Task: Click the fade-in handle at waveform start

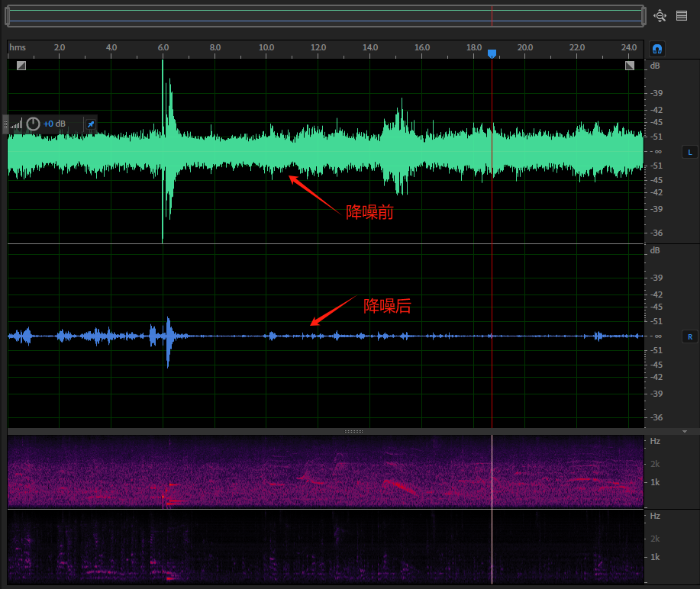Action: coord(21,66)
